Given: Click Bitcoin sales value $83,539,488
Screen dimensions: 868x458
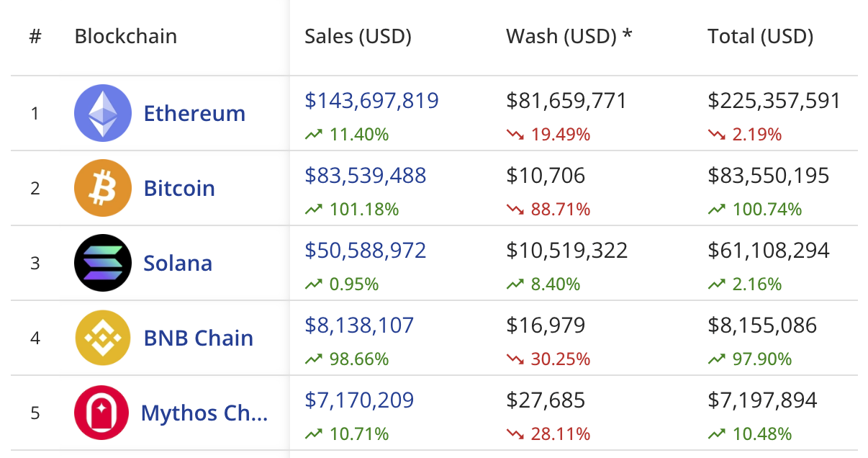Looking at the screenshot, I should (x=366, y=176).
